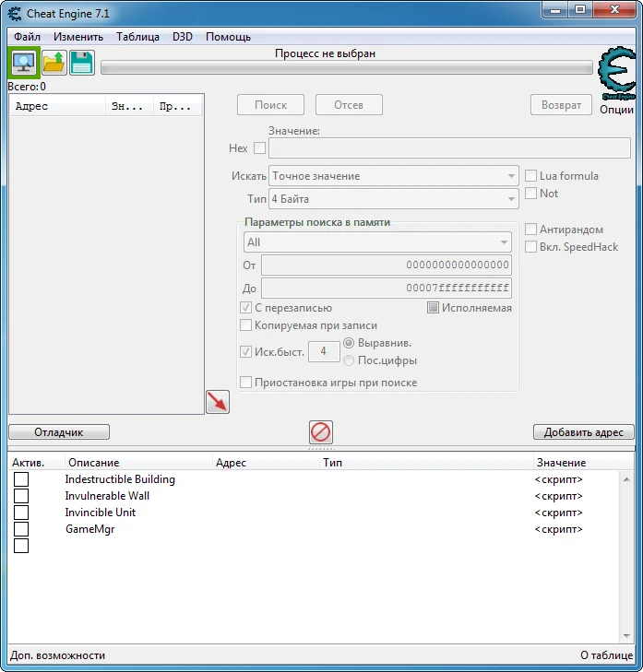Enable Приостановка игры при поиске
The image size is (643, 672).
point(245,383)
